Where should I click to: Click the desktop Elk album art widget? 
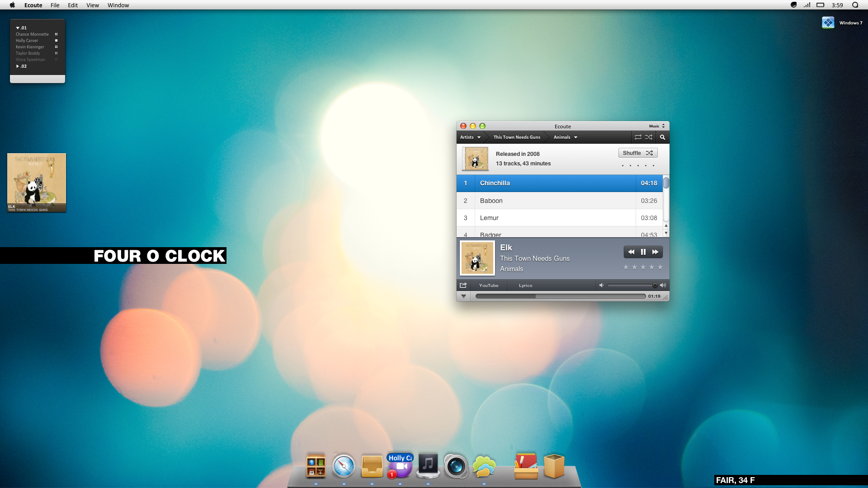coord(37,183)
